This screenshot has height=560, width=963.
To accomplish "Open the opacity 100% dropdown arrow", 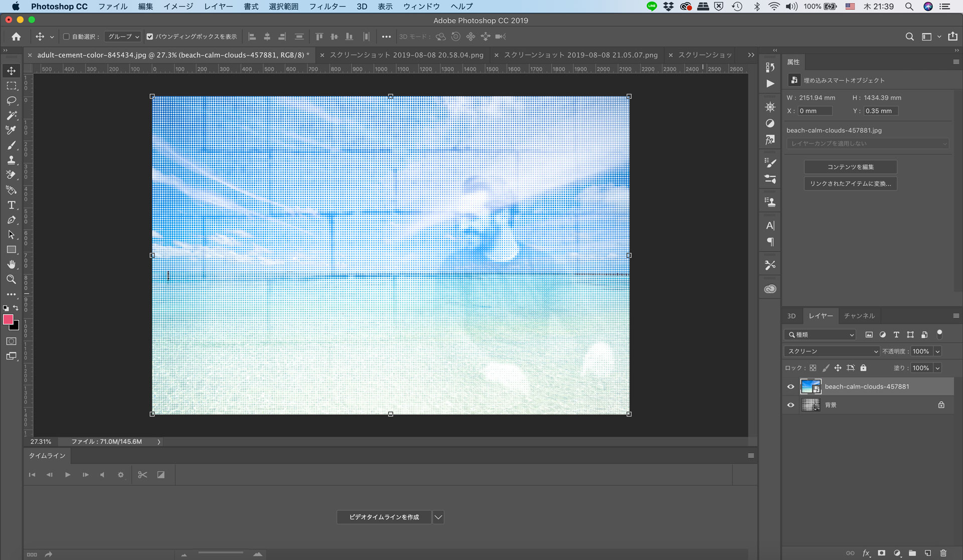I will [937, 351].
